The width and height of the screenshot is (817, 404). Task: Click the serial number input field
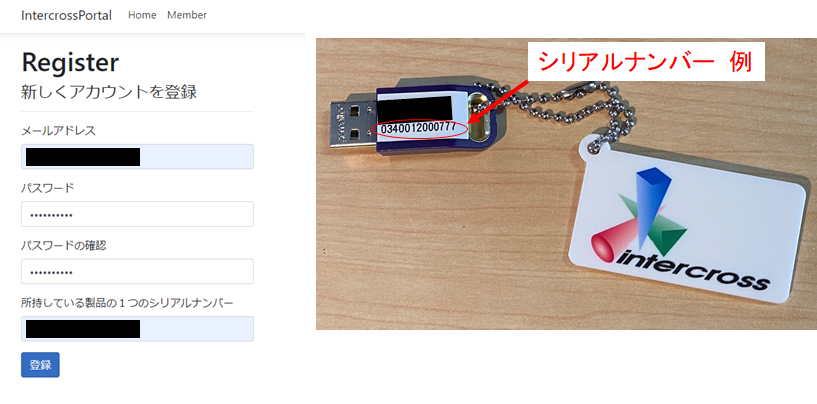(x=138, y=329)
